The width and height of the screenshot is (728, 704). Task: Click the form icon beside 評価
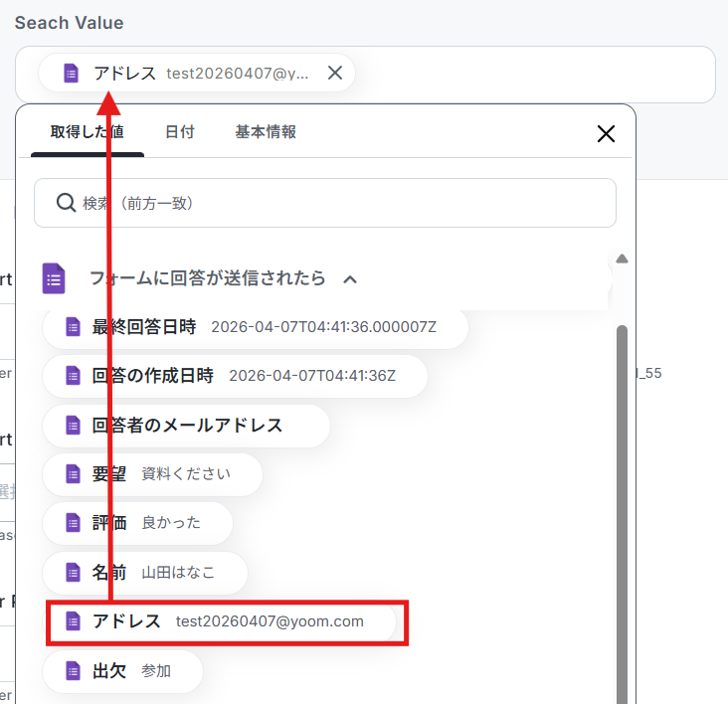[72, 523]
